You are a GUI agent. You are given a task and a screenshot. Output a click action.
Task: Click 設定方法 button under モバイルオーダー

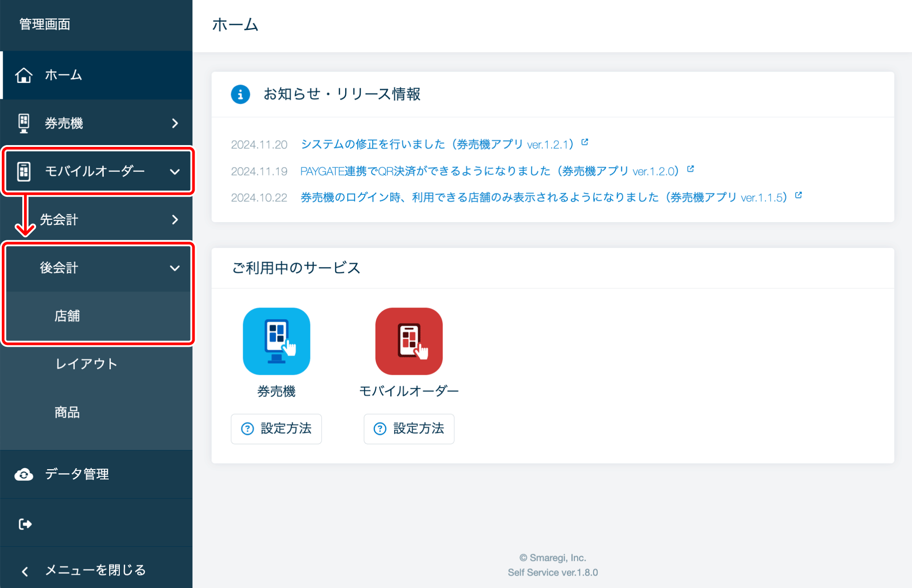(x=409, y=429)
